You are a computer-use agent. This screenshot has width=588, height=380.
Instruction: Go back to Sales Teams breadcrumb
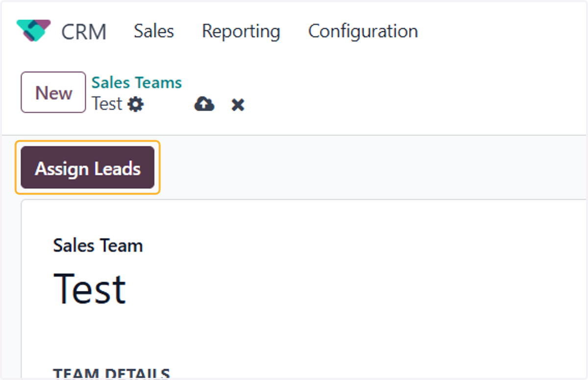click(x=137, y=83)
